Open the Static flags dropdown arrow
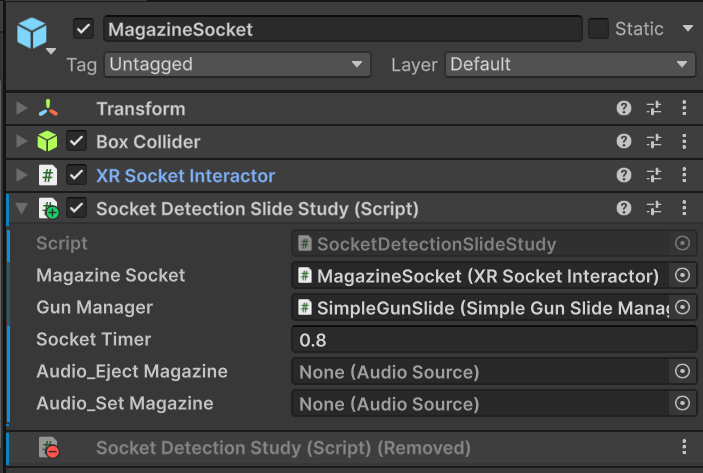Image resolution: width=703 pixels, height=473 pixels. [x=687, y=29]
